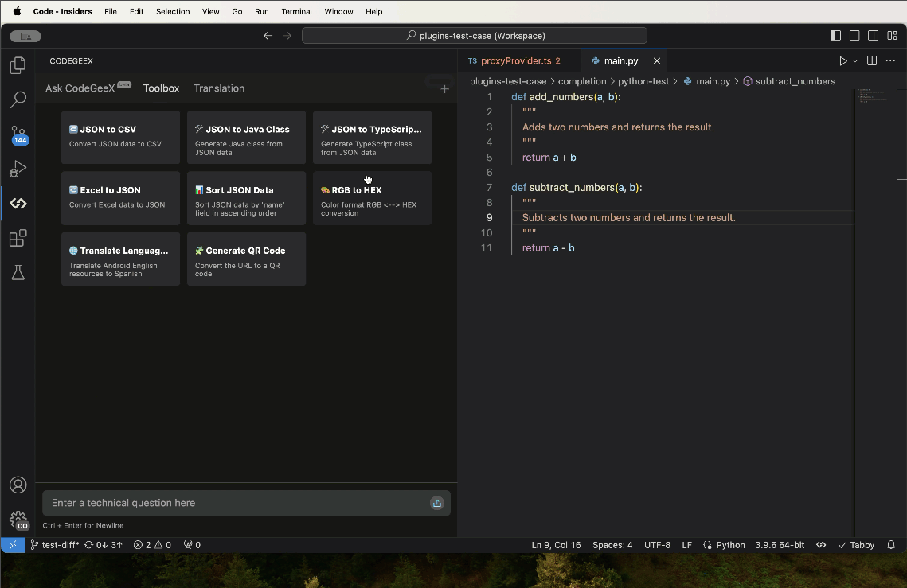
Task: Toggle the secondary side bar layout icon
Action: (x=874, y=36)
